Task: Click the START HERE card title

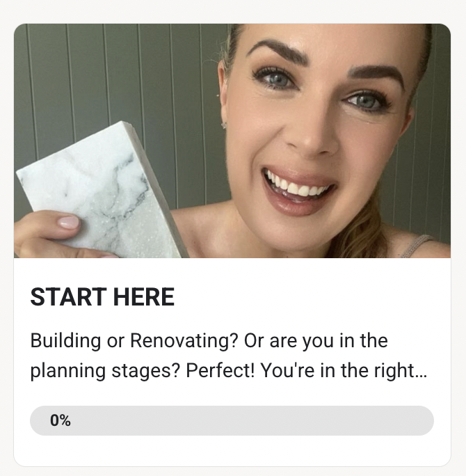Action: [x=102, y=297]
